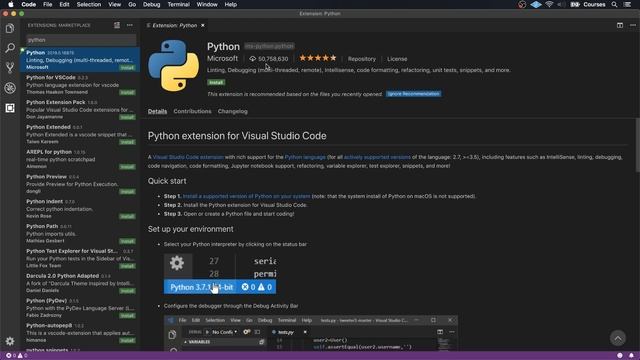640x360 pixels.
Task: Open the Wi-Fi menu bar icon
Action: [549, 4]
